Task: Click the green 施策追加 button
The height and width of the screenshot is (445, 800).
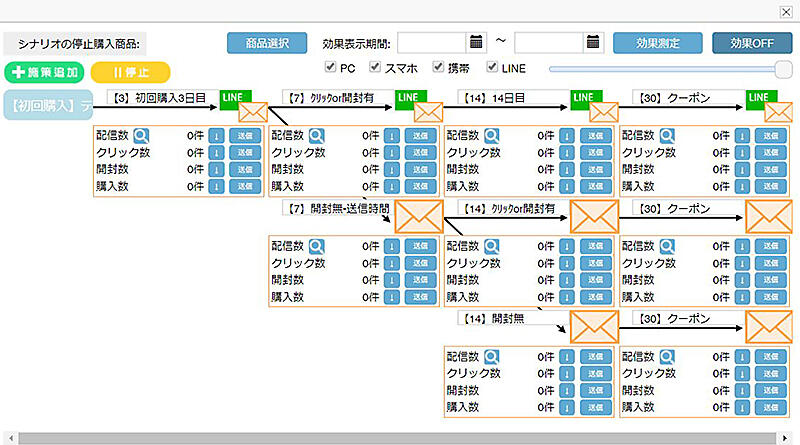Action: coord(43,72)
